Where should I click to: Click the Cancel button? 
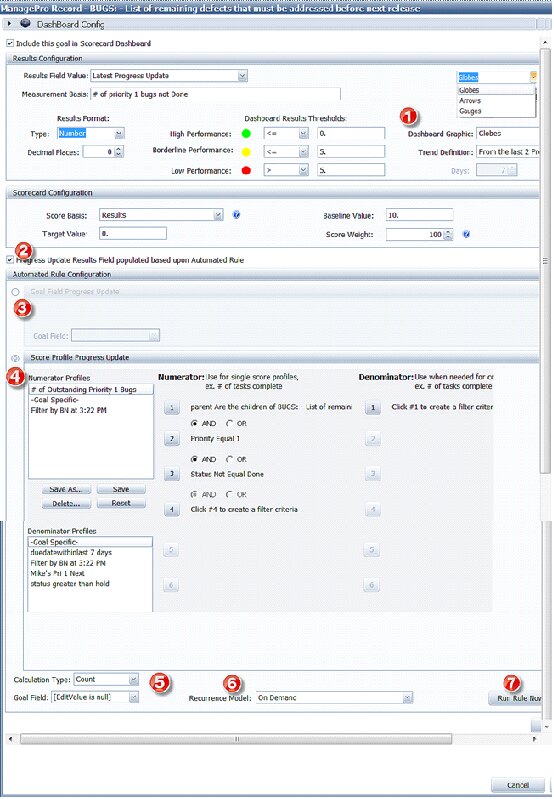pos(518,785)
